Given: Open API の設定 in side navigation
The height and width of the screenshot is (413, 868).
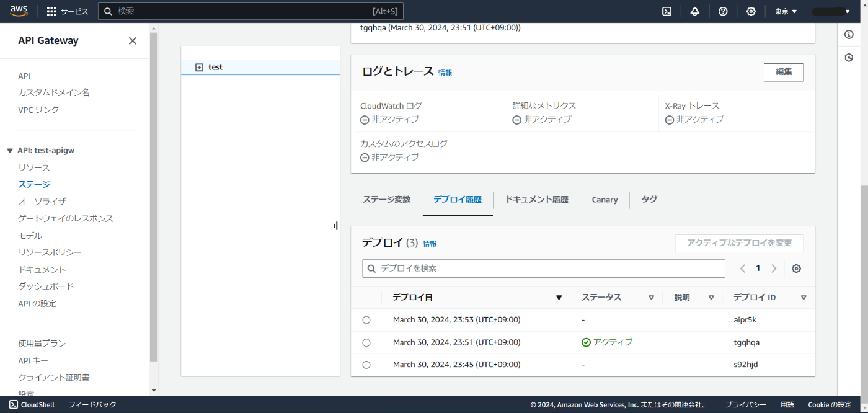Looking at the screenshot, I should pos(37,304).
